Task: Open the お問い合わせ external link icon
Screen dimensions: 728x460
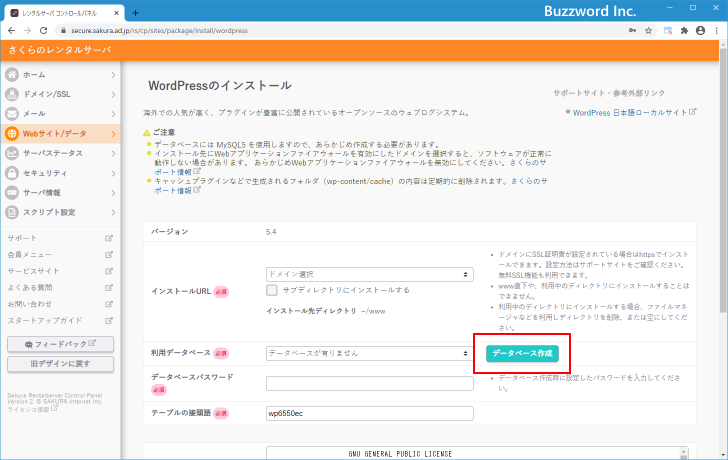Action: pyautogui.click(x=109, y=304)
